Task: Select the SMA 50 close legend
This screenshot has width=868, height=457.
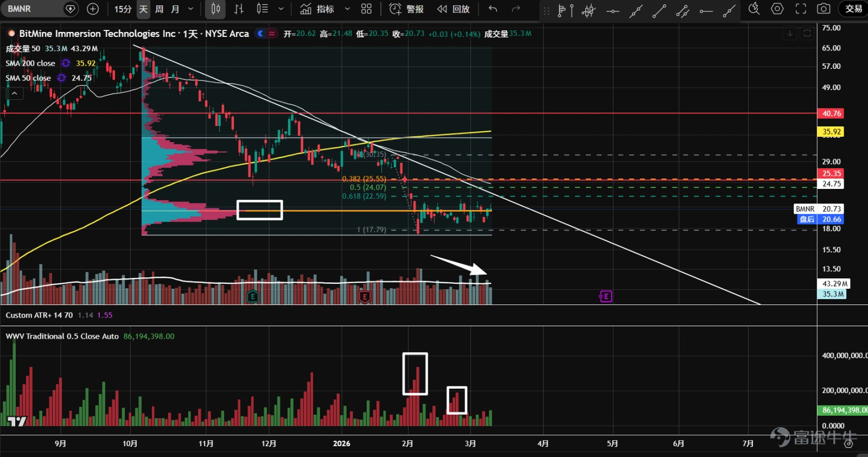Action: pyautogui.click(x=28, y=78)
